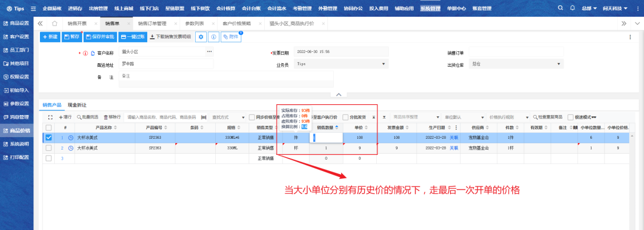Open 打印配置 in the sidebar
644x230 pixels.
(x=17, y=157)
